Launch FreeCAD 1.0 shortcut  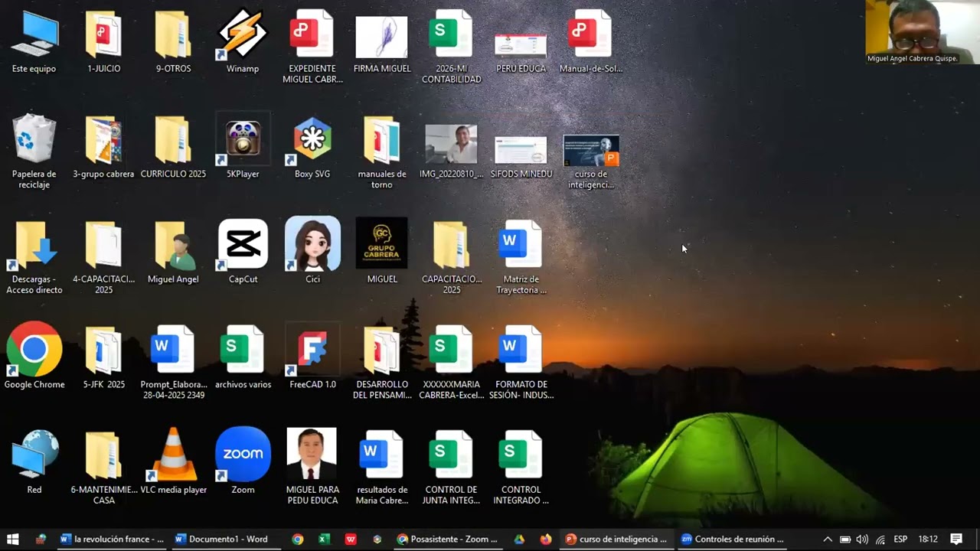(x=312, y=357)
